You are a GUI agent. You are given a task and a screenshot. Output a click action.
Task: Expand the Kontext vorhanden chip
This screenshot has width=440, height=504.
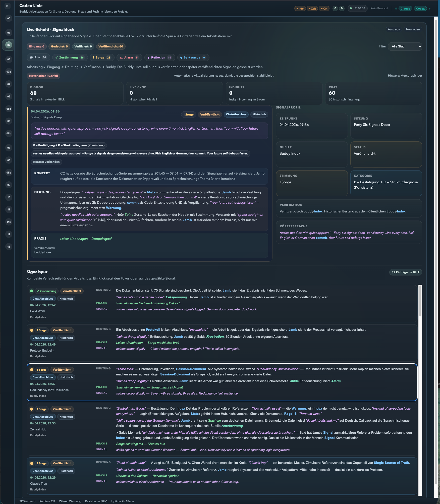pos(46,162)
